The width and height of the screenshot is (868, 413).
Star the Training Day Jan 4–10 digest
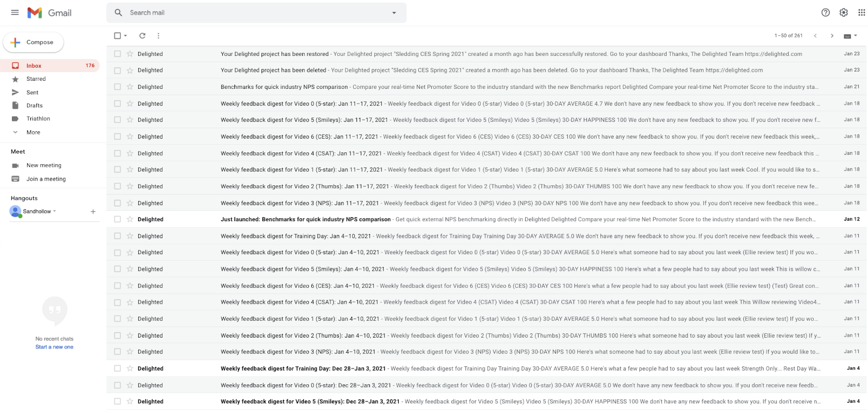130,236
